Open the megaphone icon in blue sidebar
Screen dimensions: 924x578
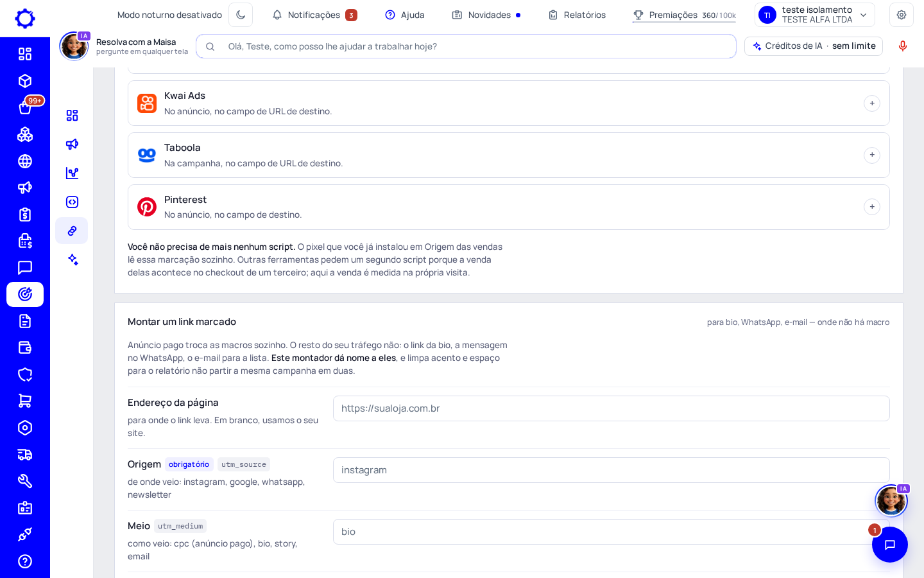click(x=25, y=188)
